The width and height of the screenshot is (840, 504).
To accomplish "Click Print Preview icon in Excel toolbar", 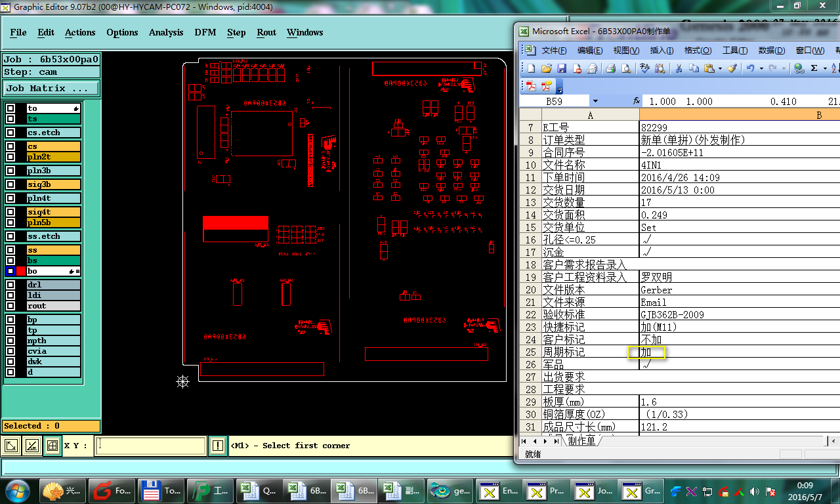I will tap(626, 68).
